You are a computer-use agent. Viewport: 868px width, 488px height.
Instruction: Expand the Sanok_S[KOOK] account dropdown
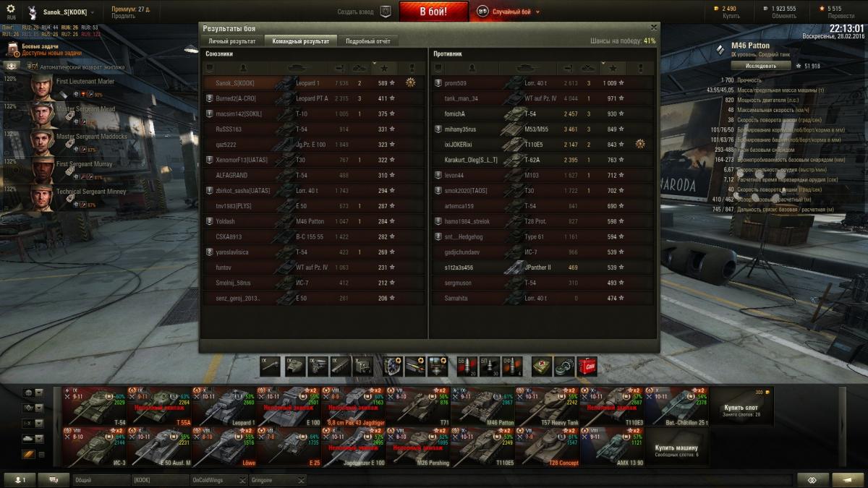(x=92, y=12)
